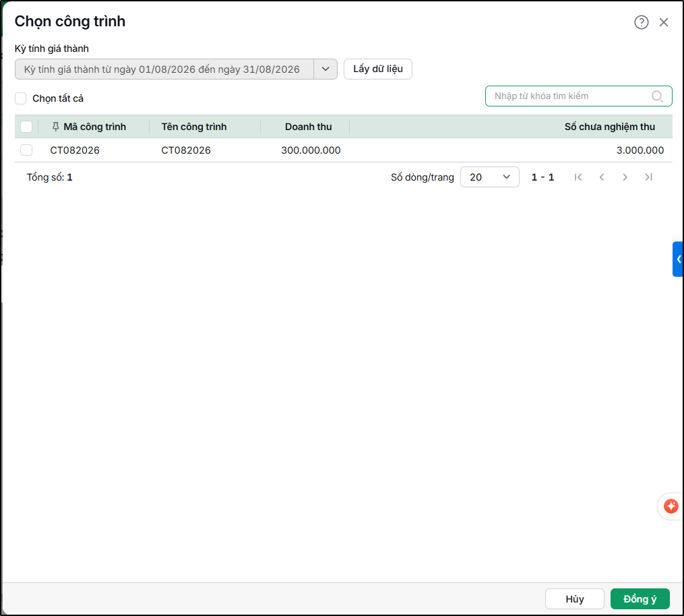Click the Kỳ tính giá thành period field
The height and width of the screenshot is (616, 684).
(x=164, y=69)
